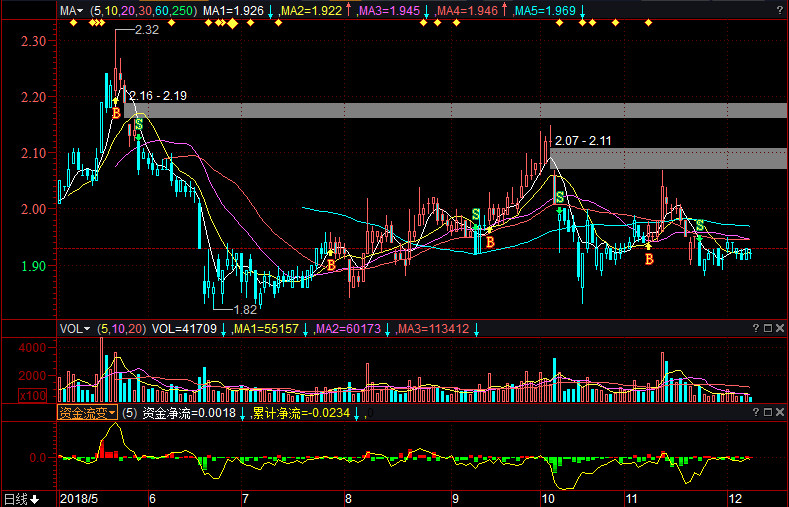Close the VOL indicator panel

tap(780, 328)
